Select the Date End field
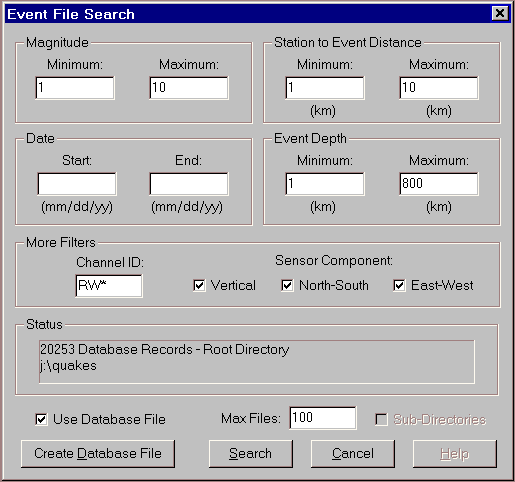Viewport: 515px width, 482px height. (189, 184)
